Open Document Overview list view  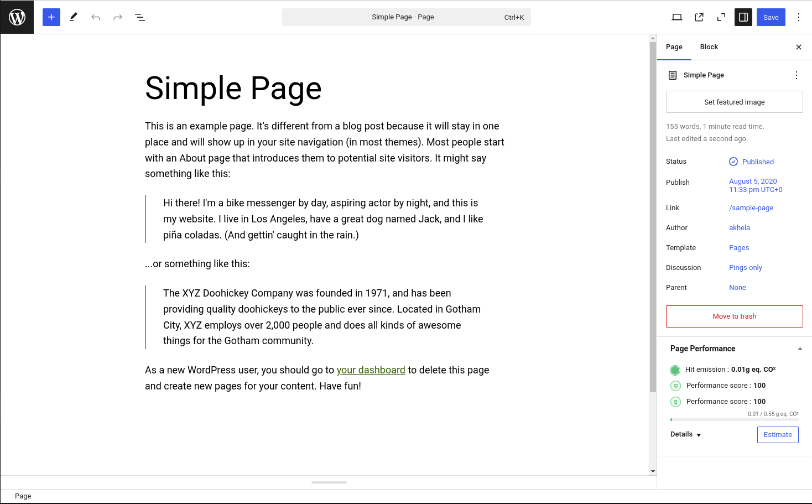140,17
